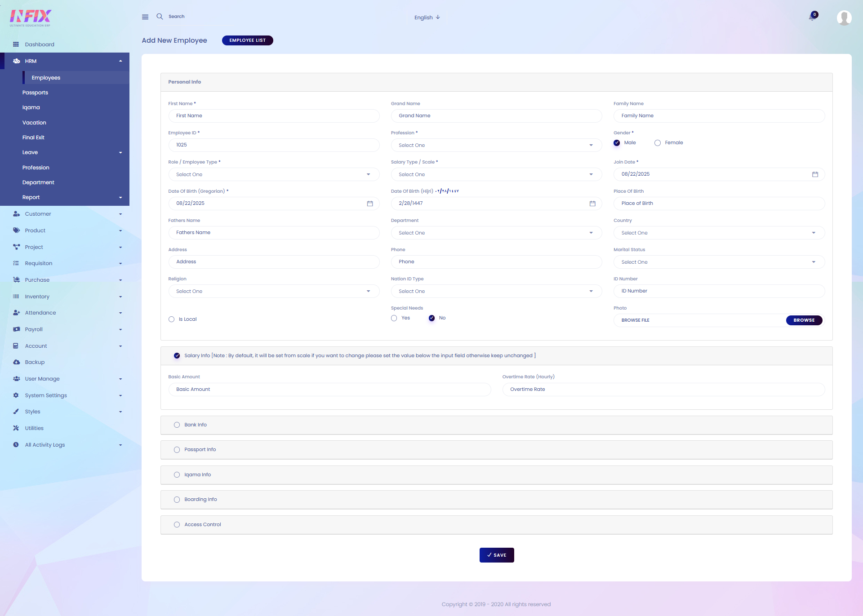Click the Project diagram icon
The width and height of the screenshot is (863, 616).
point(17,247)
